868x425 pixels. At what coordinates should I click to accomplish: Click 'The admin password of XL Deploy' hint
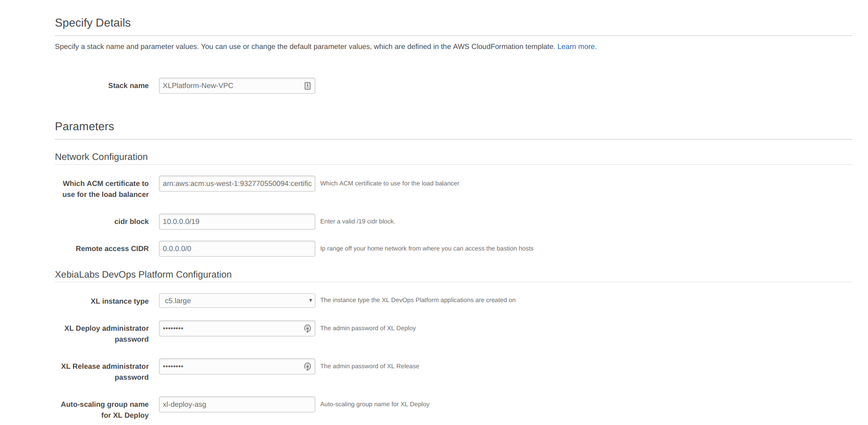[368, 328]
